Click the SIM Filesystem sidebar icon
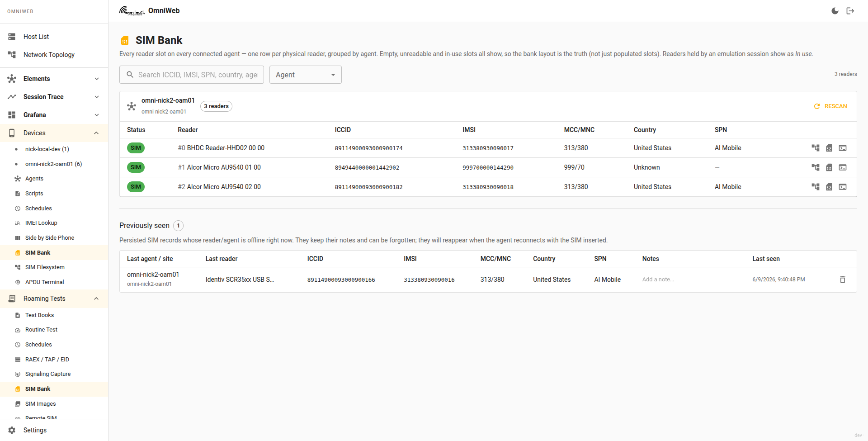Image resolution: width=868 pixels, height=441 pixels. tap(18, 267)
